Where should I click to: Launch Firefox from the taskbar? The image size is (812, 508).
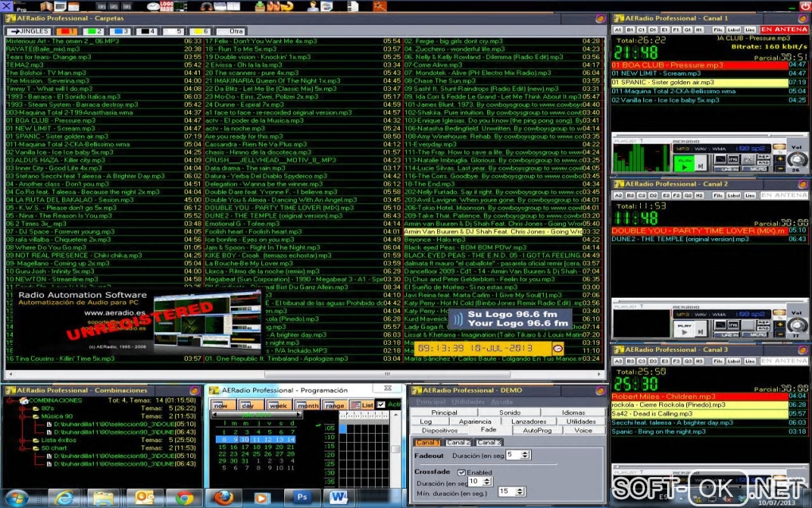[223, 498]
